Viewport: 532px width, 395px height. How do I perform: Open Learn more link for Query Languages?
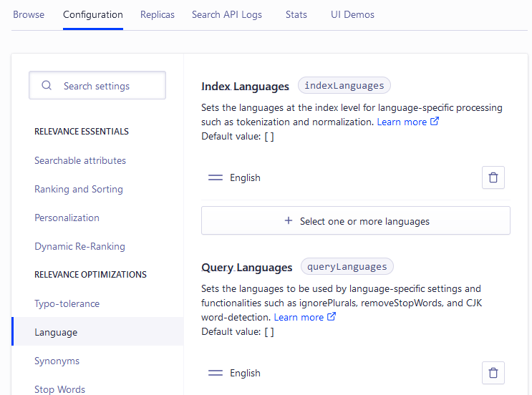(x=299, y=317)
